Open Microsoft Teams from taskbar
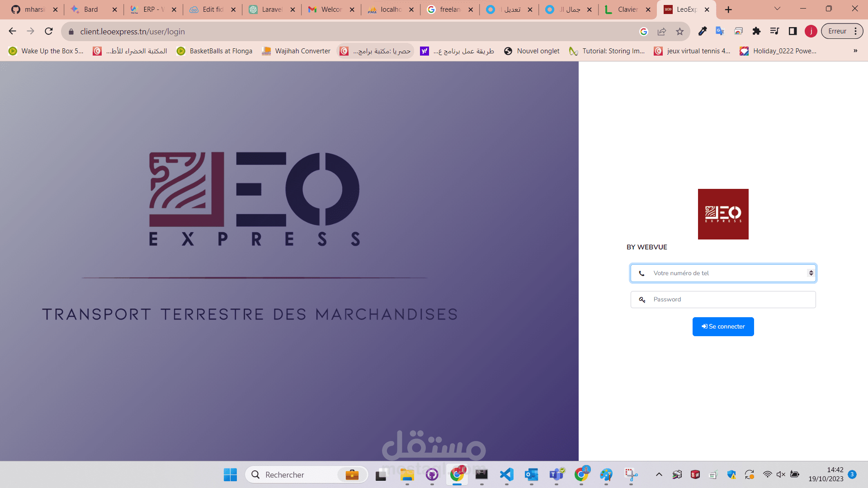 557,474
